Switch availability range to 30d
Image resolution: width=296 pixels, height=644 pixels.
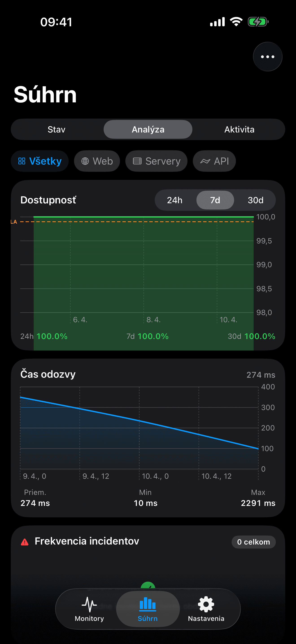click(255, 200)
